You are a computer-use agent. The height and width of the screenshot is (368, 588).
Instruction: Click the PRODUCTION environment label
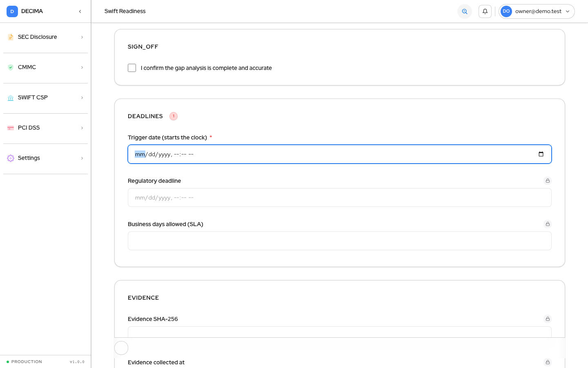(27, 362)
